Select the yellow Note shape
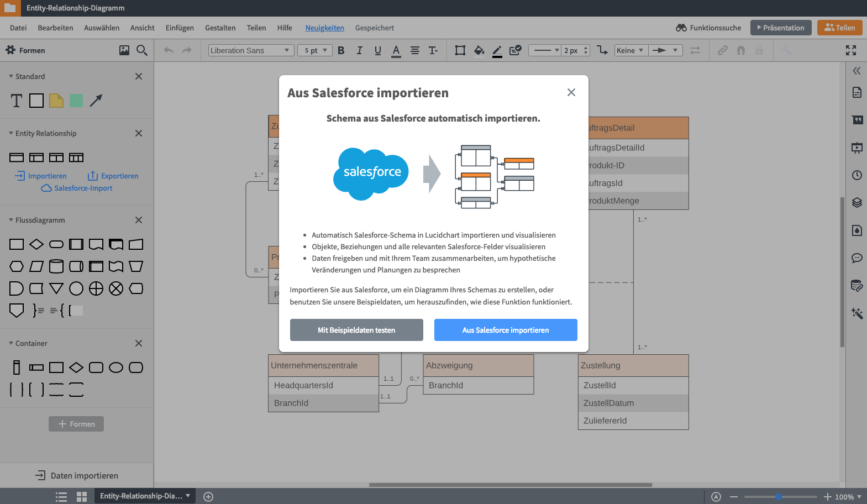This screenshot has height=504, width=867. 56,101
